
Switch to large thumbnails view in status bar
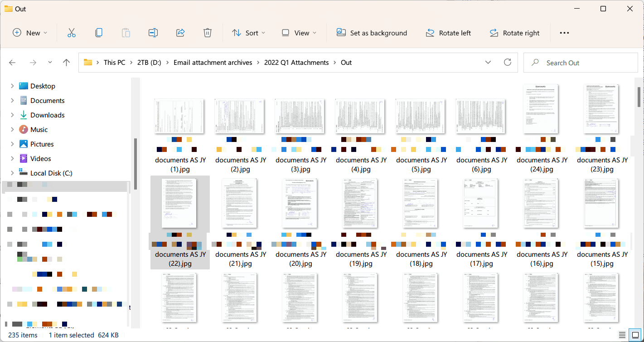pos(635,335)
